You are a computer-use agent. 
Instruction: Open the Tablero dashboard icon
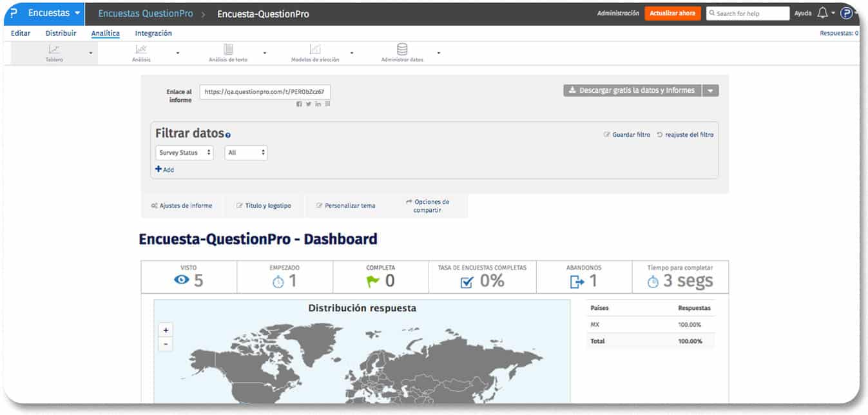point(54,49)
